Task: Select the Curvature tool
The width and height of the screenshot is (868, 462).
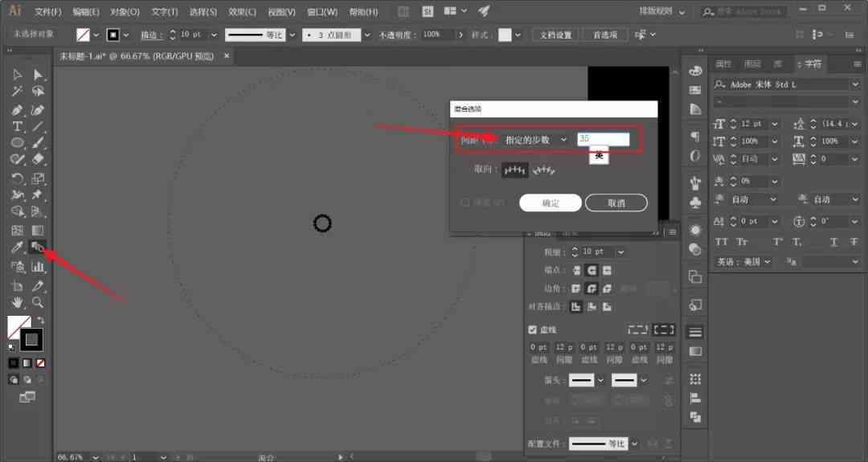Action: [38, 110]
